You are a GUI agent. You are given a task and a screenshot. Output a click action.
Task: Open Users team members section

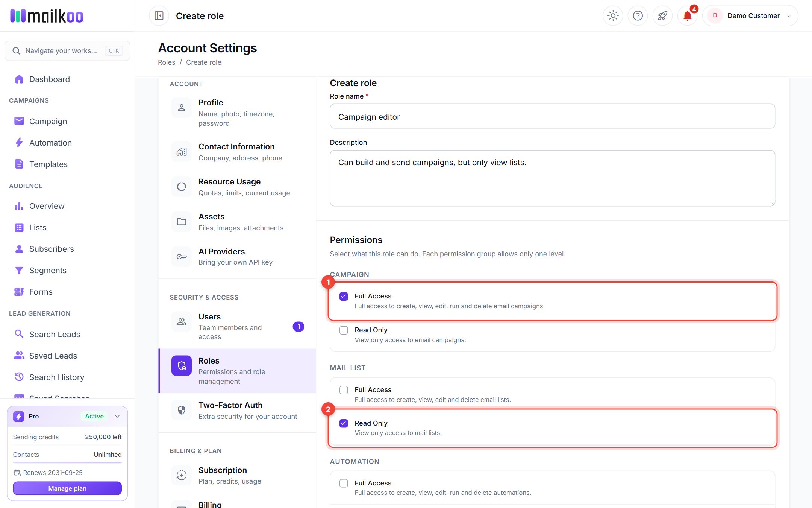pyautogui.click(x=237, y=326)
